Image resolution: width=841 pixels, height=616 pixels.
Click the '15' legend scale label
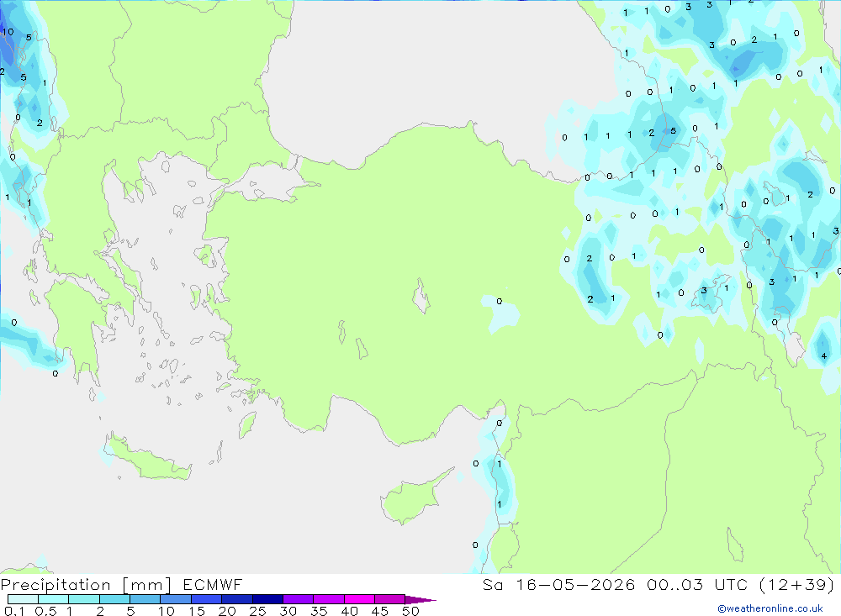[x=196, y=611]
